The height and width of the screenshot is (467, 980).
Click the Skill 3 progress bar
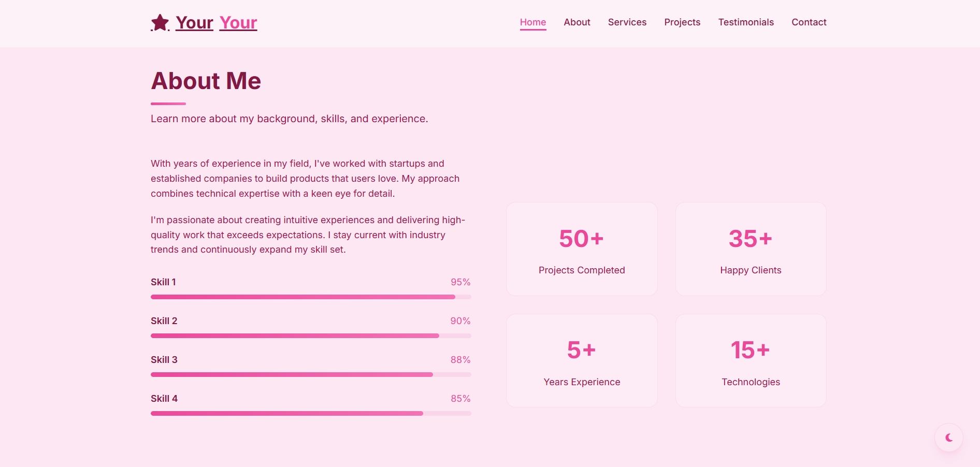pos(311,375)
